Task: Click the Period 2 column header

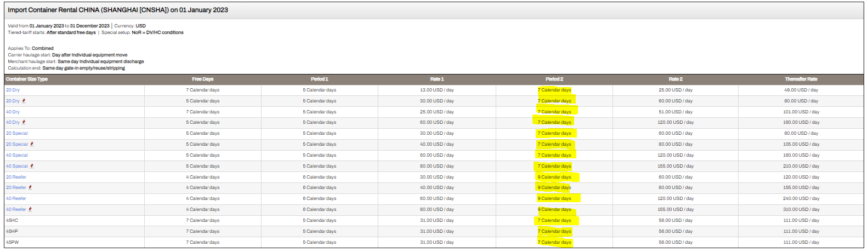Action: point(554,79)
